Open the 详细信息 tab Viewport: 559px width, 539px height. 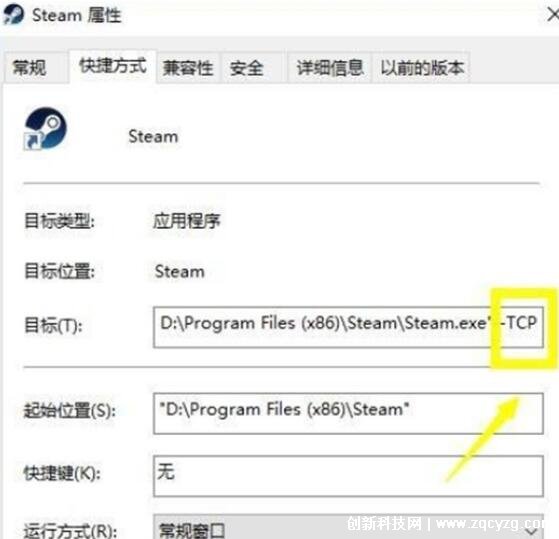coord(329,67)
